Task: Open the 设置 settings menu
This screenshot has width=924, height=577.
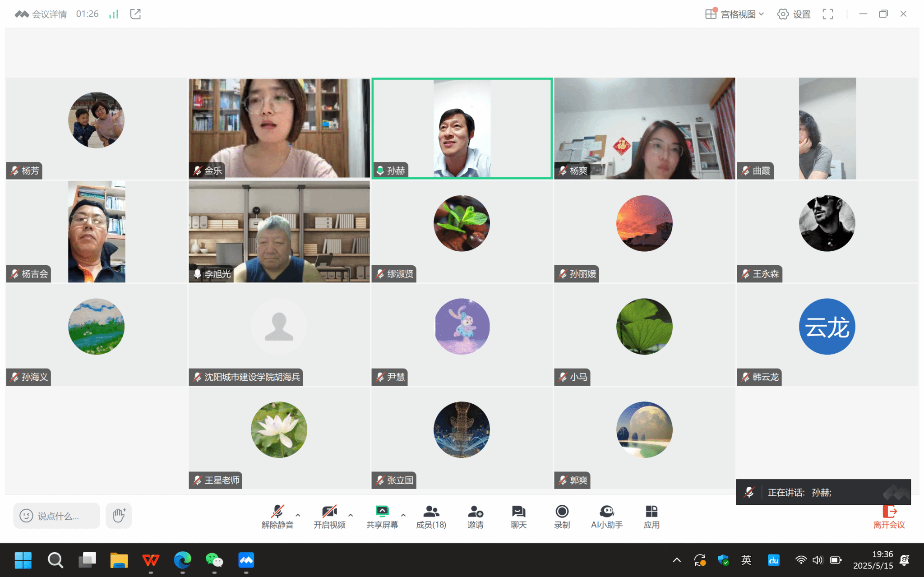Action: coord(794,14)
